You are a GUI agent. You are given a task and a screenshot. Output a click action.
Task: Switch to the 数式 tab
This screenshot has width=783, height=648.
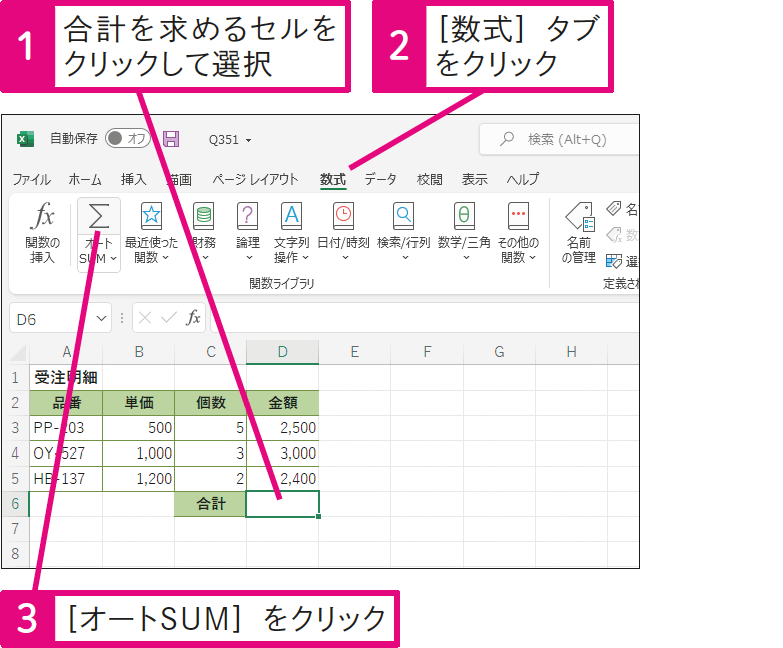[x=333, y=179]
